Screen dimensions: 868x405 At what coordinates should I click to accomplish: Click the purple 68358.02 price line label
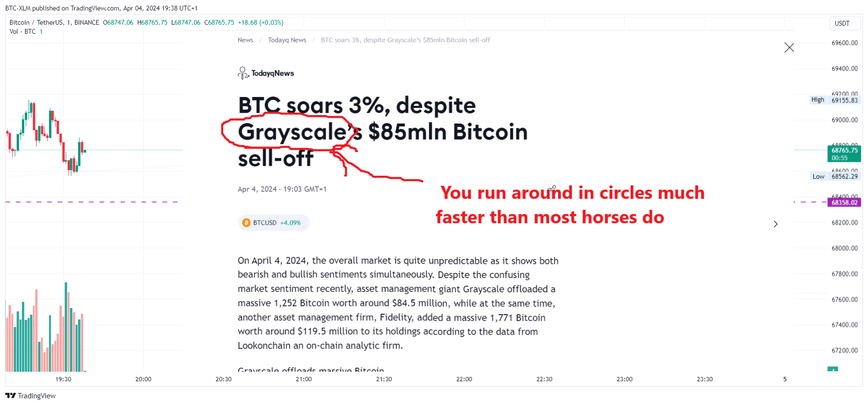point(844,202)
